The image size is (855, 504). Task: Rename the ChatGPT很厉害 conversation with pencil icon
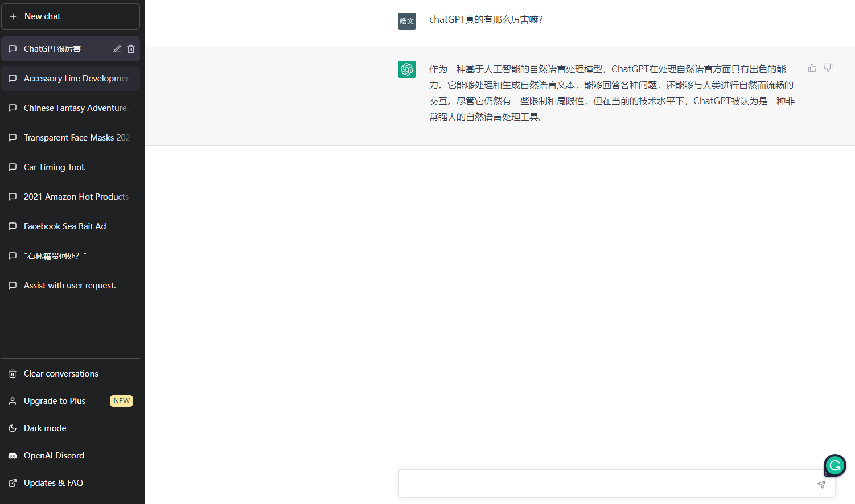pos(117,49)
